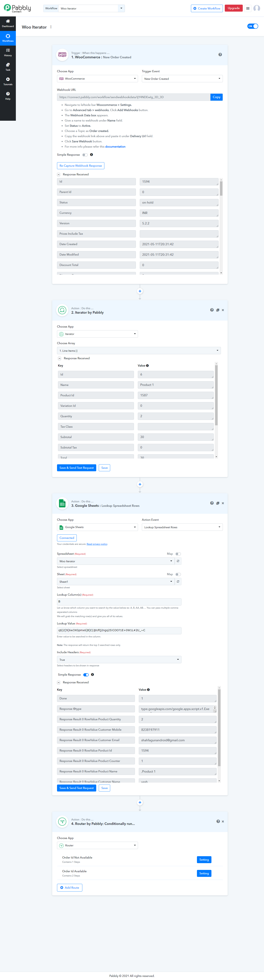Image resolution: width=264 pixels, height=980 pixels.
Task: Click help icon on Router by Pabbly step
Action: click(218, 821)
